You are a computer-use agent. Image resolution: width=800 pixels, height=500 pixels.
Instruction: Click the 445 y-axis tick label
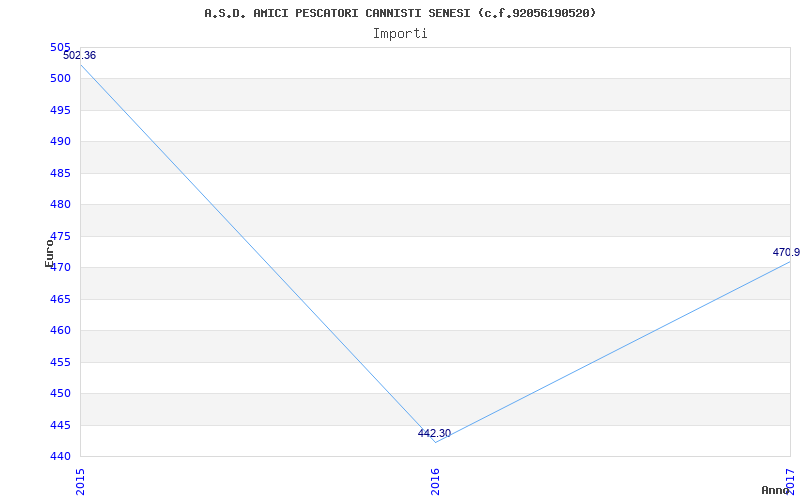[x=60, y=426]
